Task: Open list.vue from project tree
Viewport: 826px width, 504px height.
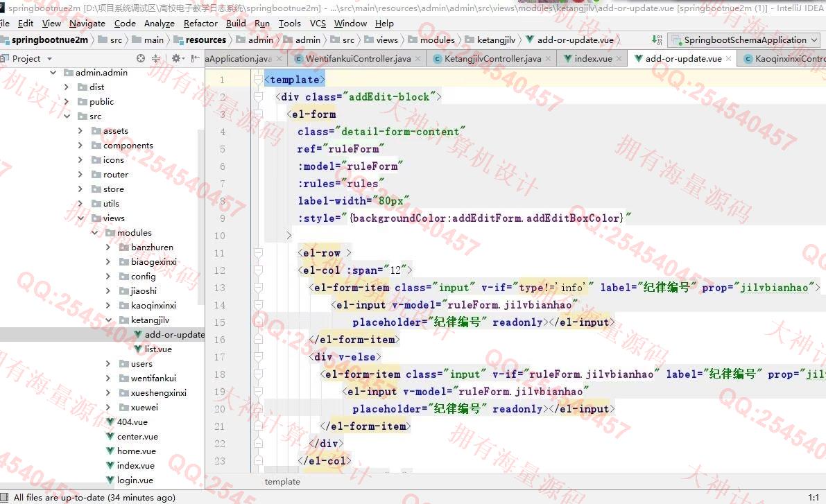Action: click(x=158, y=349)
